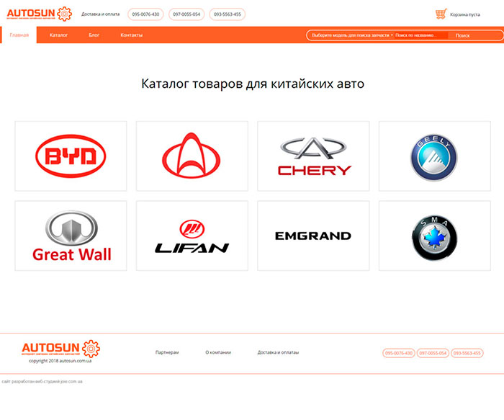Screen dimensions: 504x420
Task: Open the Каталог menu item
Action: tap(58, 35)
